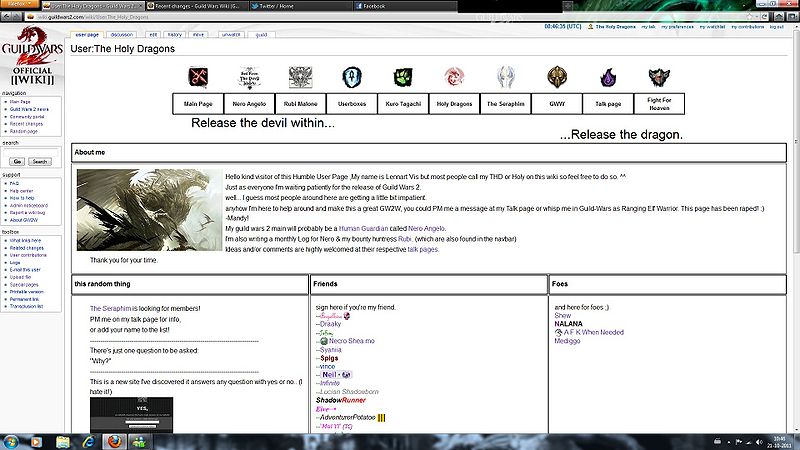
Task: Click the green paw icon above Kuro Togachi
Action: [x=403, y=78]
